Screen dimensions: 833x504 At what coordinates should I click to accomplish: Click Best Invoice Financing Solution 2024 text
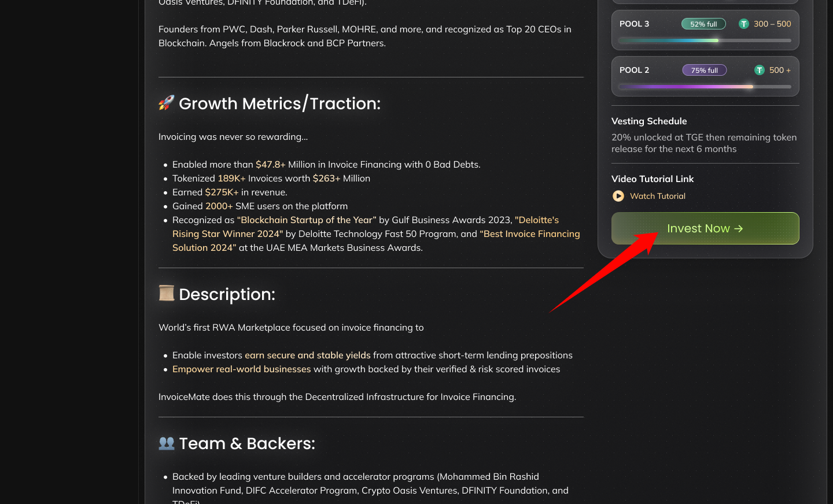pos(376,240)
